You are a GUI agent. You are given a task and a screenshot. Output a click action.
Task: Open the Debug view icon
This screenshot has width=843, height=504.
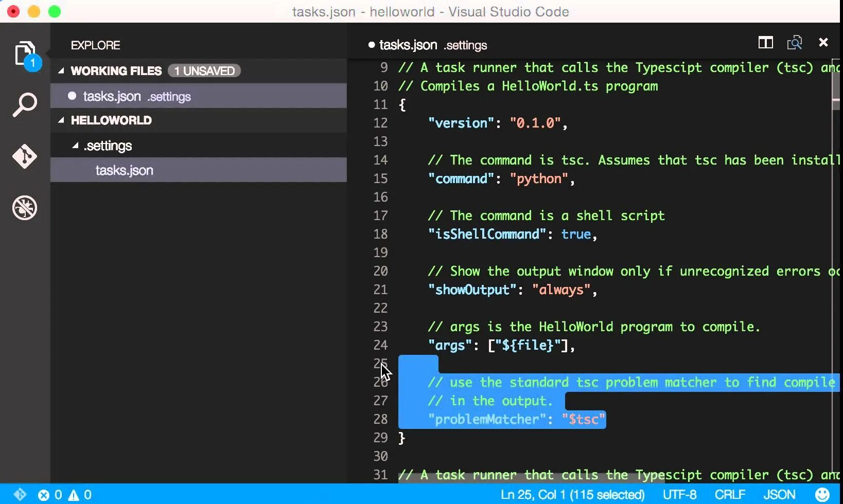tap(25, 208)
